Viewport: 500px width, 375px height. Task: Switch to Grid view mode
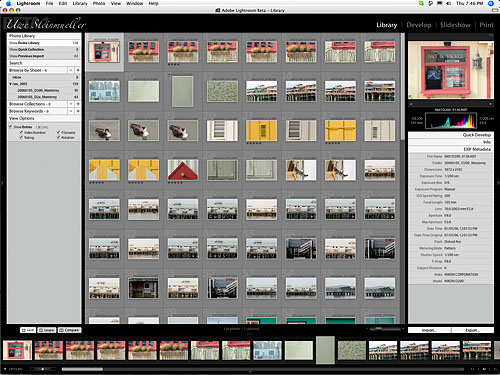(28, 330)
